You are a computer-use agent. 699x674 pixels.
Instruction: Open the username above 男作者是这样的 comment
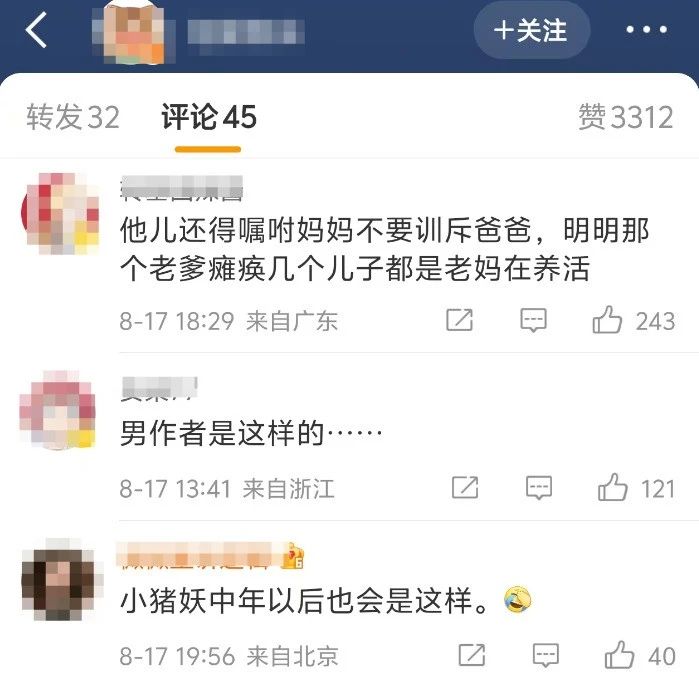[159, 388]
